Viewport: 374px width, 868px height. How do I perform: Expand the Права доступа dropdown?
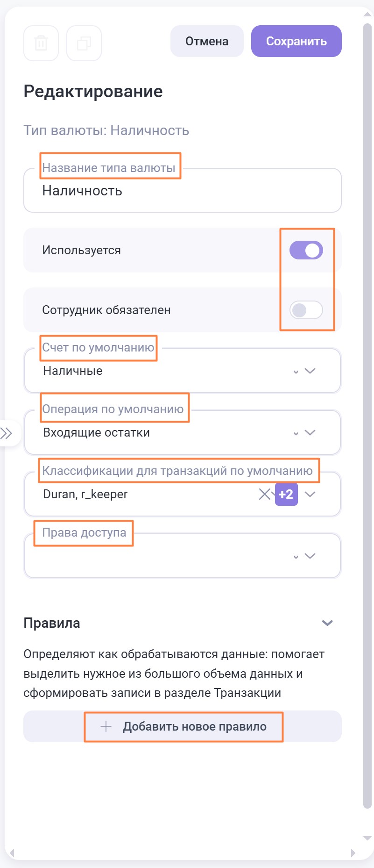310,556
